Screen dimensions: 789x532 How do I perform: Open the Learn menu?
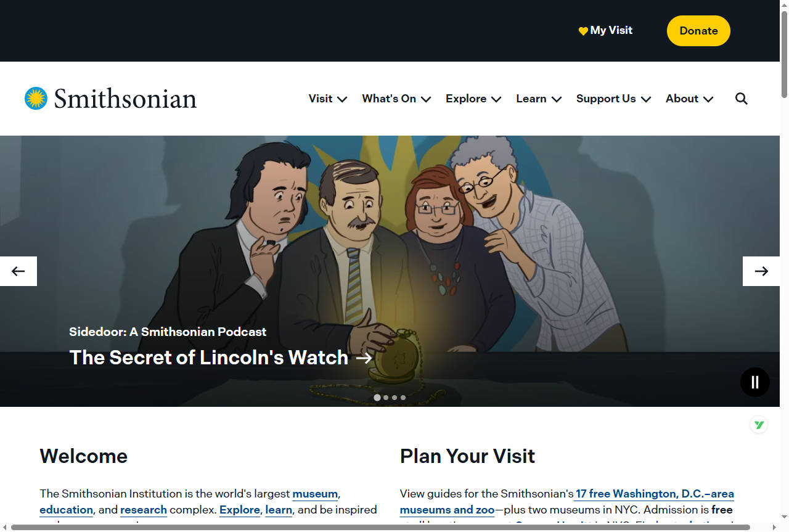[x=539, y=99]
